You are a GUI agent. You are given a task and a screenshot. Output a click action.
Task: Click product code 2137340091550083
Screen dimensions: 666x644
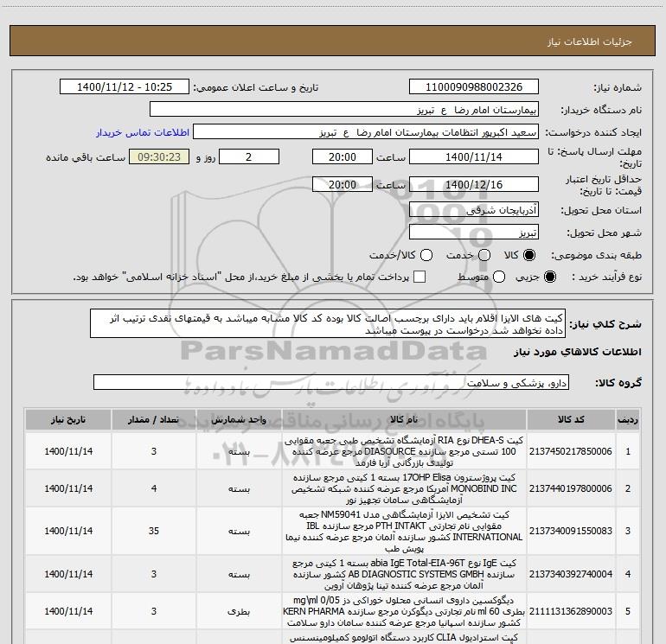click(x=571, y=531)
